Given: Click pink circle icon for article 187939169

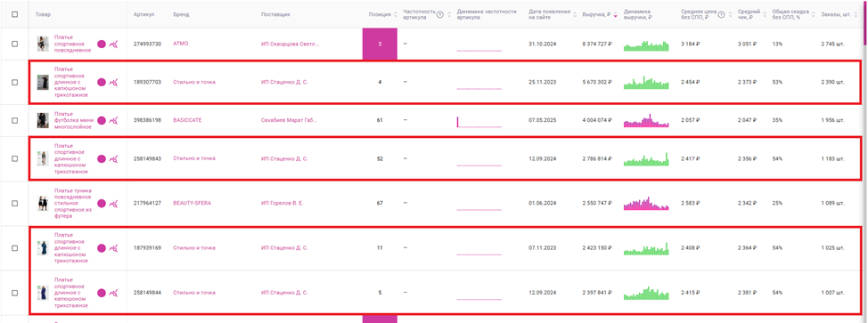Looking at the screenshot, I should point(102,248).
